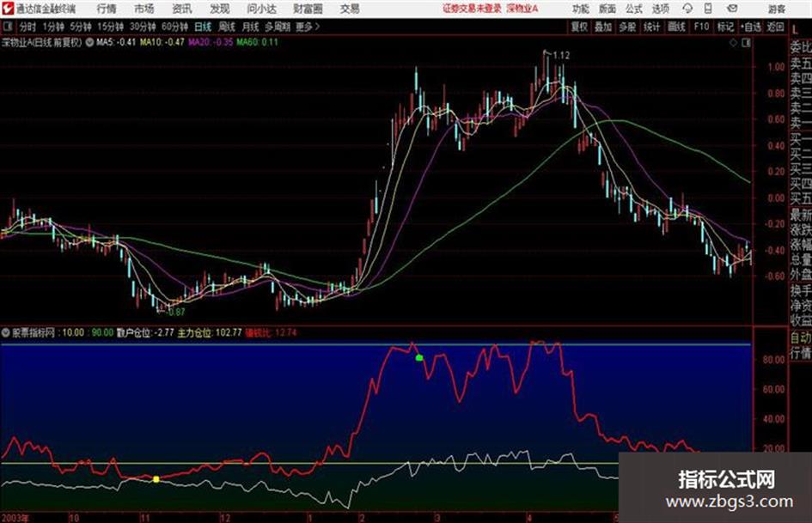
Task: Add to watchlist with 自选 button
Action: pos(751,27)
